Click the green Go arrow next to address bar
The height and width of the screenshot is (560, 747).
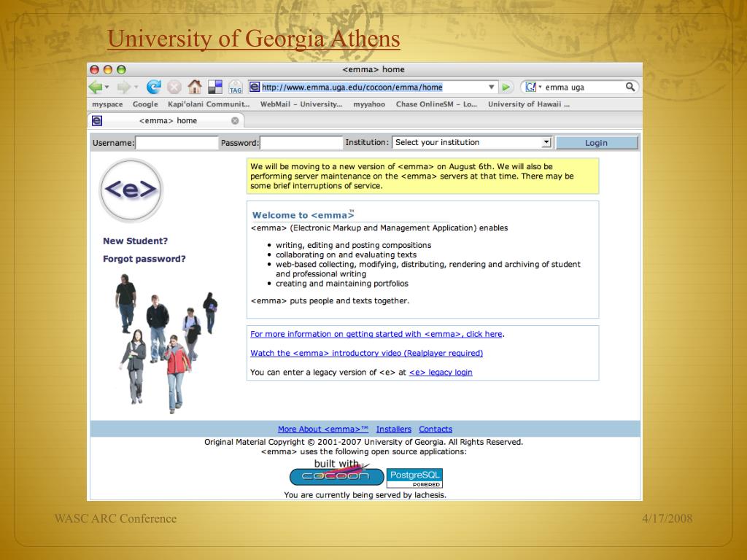(x=506, y=87)
